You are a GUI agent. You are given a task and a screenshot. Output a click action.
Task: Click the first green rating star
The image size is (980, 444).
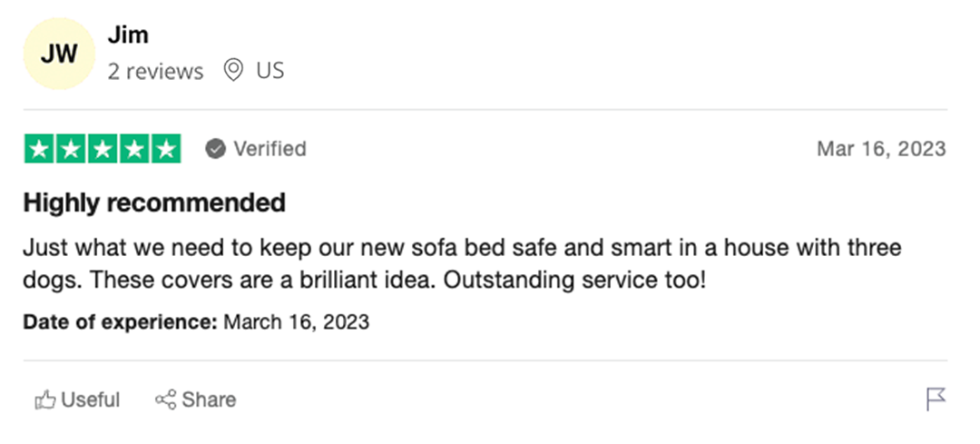[39, 149]
